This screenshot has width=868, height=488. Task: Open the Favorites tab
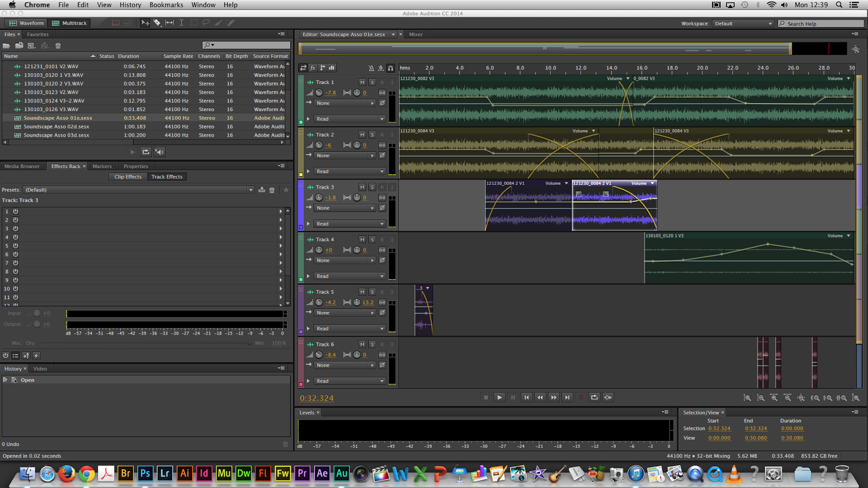click(x=38, y=34)
